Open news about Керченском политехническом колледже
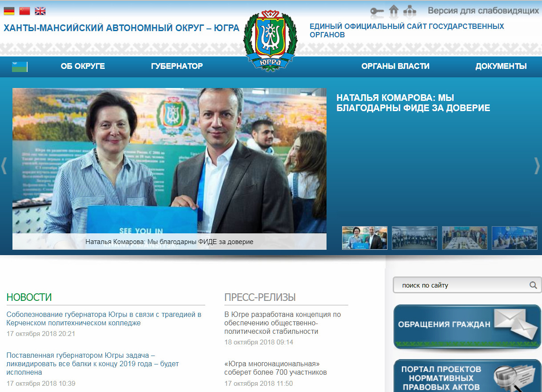Screen dimensions: 542x392 (x=104, y=319)
